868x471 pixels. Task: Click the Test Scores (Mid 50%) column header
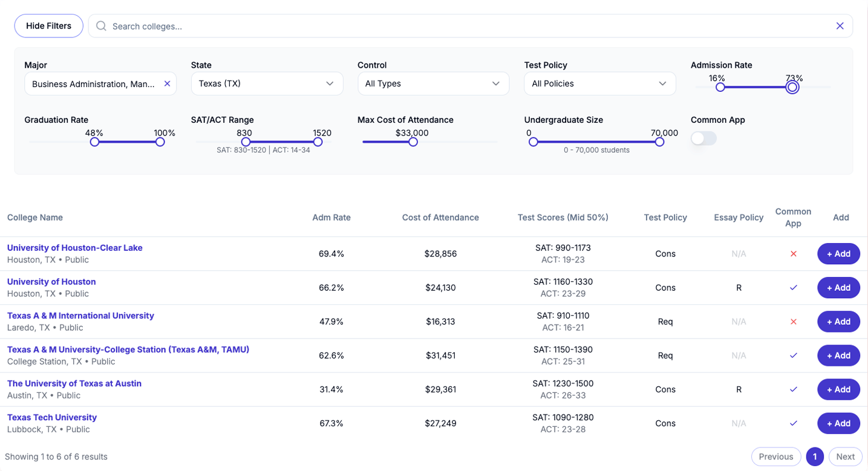coord(563,218)
